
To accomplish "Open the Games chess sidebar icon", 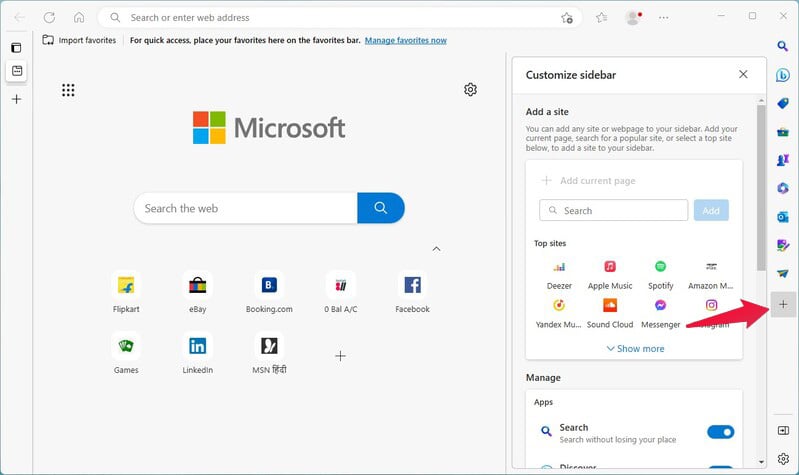I will [783, 160].
